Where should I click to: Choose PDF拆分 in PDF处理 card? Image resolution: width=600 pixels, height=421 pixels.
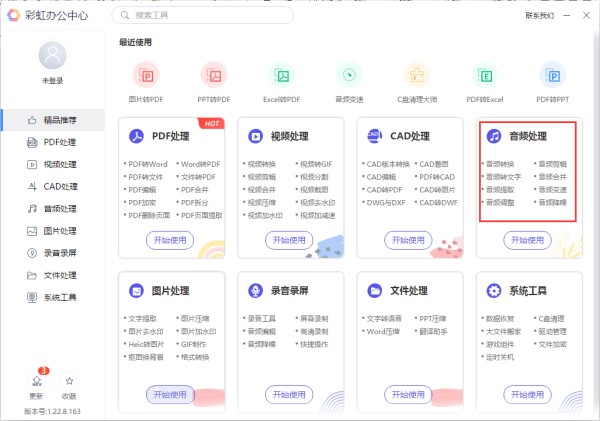[194, 202]
